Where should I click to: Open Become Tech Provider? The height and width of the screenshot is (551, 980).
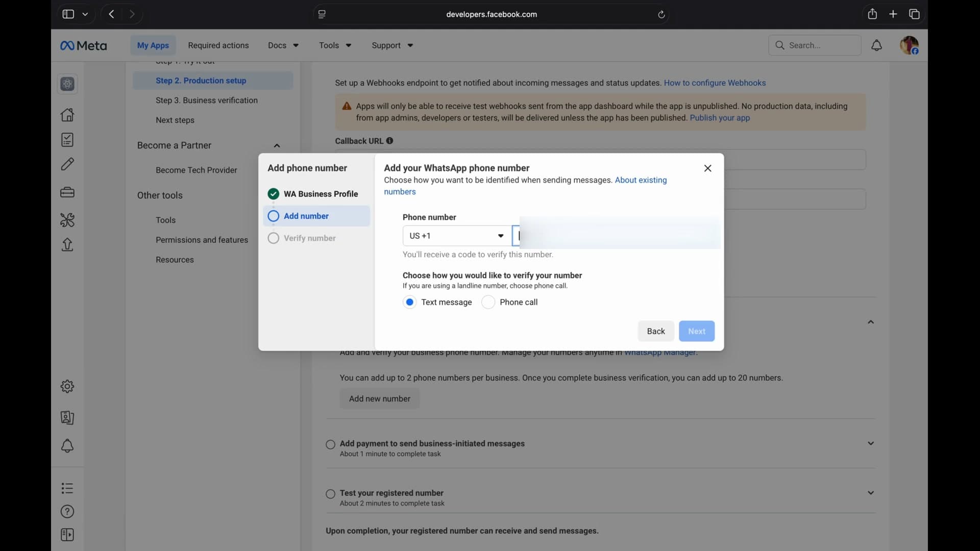click(x=197, y=170)
